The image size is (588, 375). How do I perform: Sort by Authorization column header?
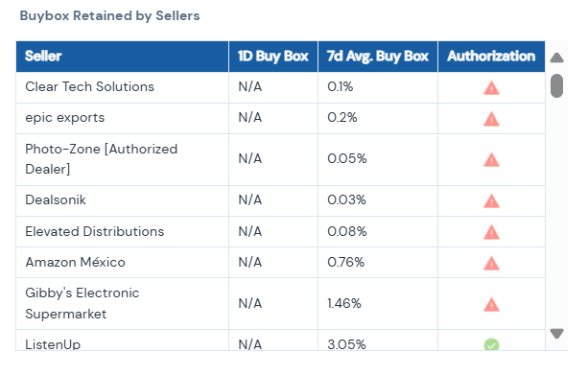point(491,57)
